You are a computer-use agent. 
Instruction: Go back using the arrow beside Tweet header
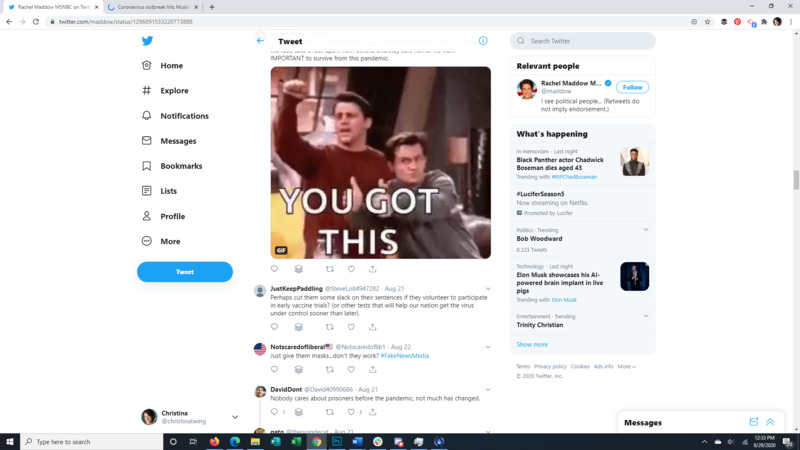click(x=260, y=41)
